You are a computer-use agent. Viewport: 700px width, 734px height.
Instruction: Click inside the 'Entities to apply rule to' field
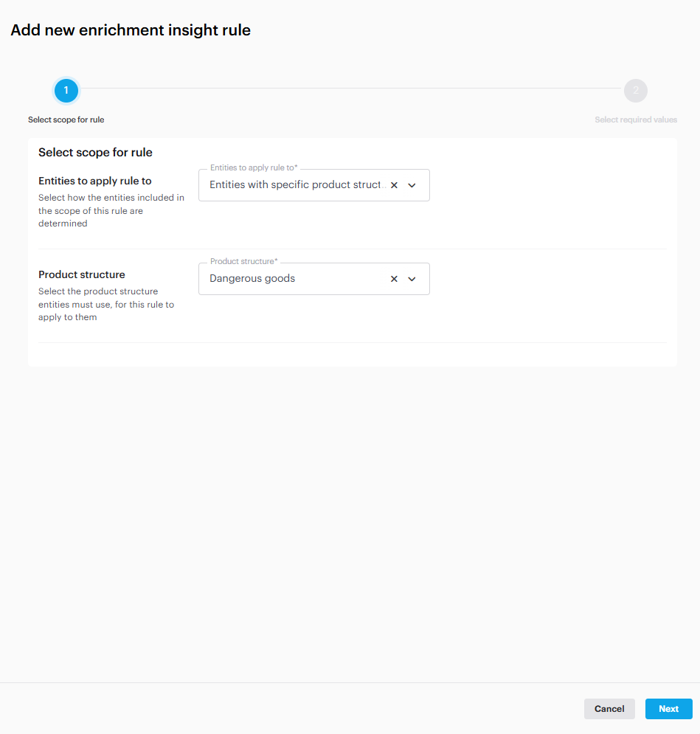pyautogui.click(x=295, y=185)
